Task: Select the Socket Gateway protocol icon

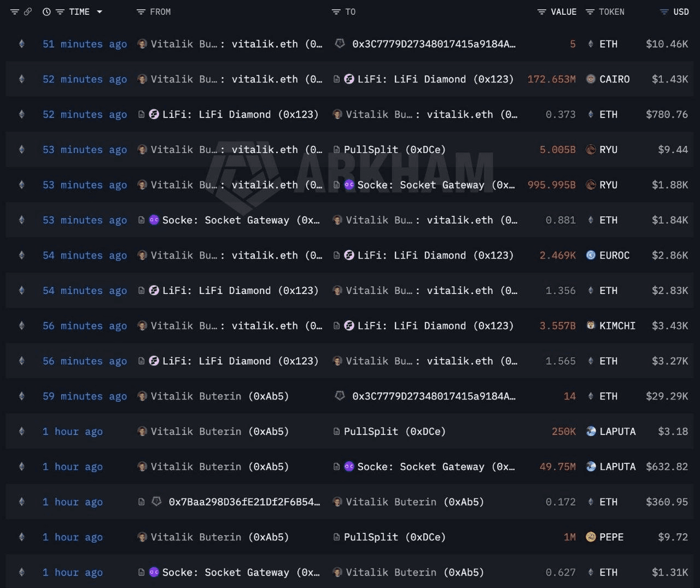Action: point(349,185)
